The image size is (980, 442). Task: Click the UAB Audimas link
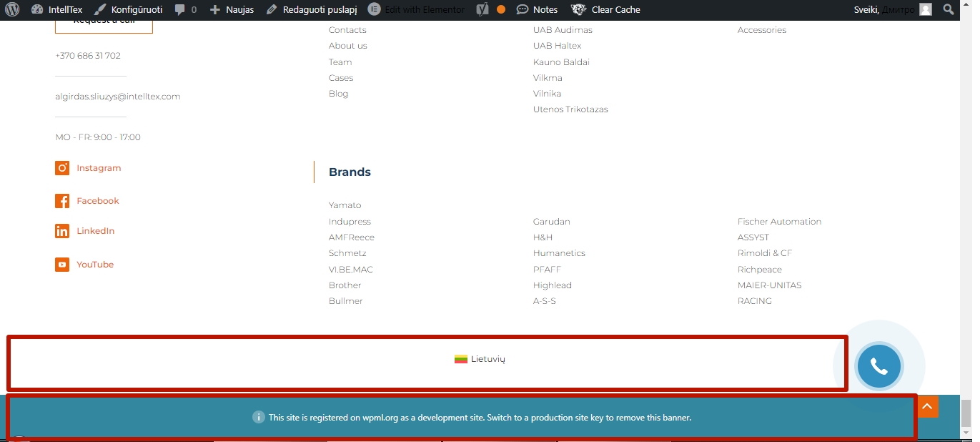coord(563,30)
